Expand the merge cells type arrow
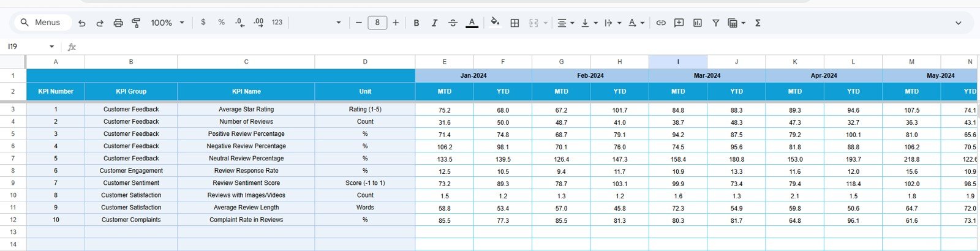The height and width of the screenshot is (251, 980). (545, 23)
